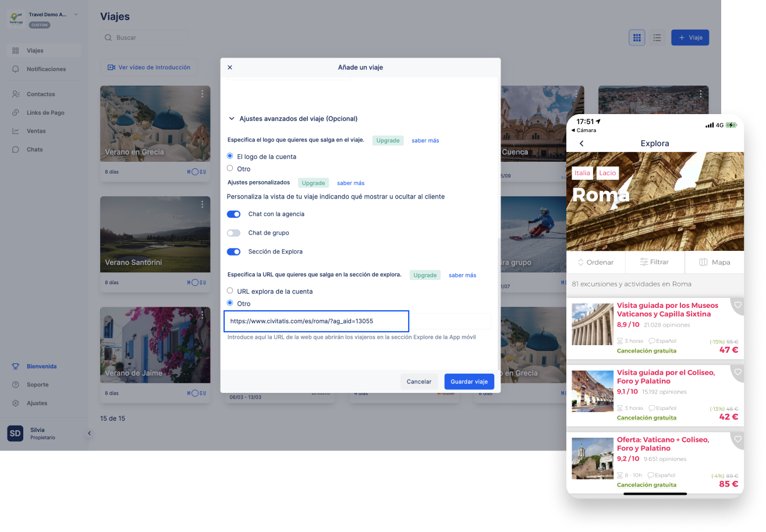Open saber más link for logo setting
This screenshot has width=766, height=532.
click(425, 140)
